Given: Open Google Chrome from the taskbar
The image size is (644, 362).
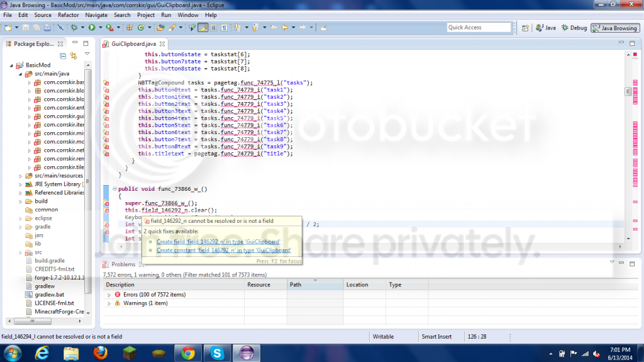Looking at the screenshot, I should point(187,353).
